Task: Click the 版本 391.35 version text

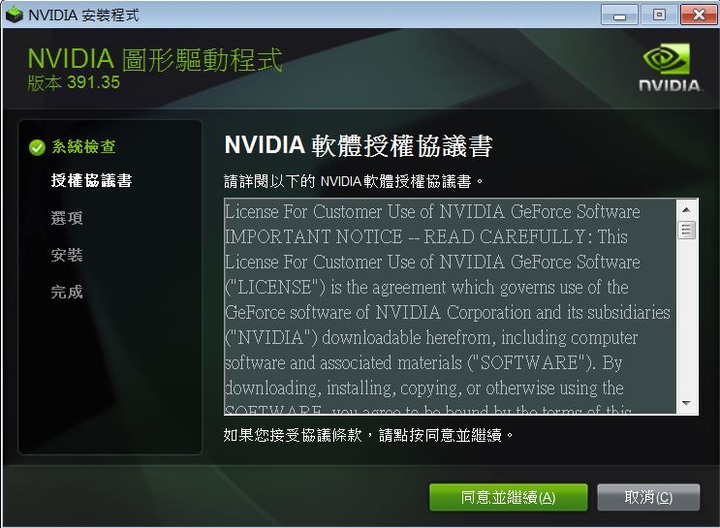Action: (73, 83)
